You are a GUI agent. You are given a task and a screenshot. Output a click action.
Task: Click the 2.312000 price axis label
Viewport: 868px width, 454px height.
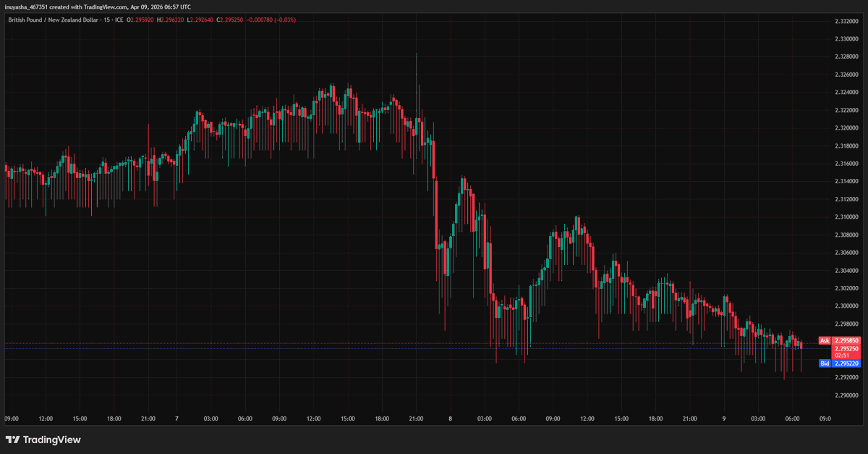[x=846, y=199]
